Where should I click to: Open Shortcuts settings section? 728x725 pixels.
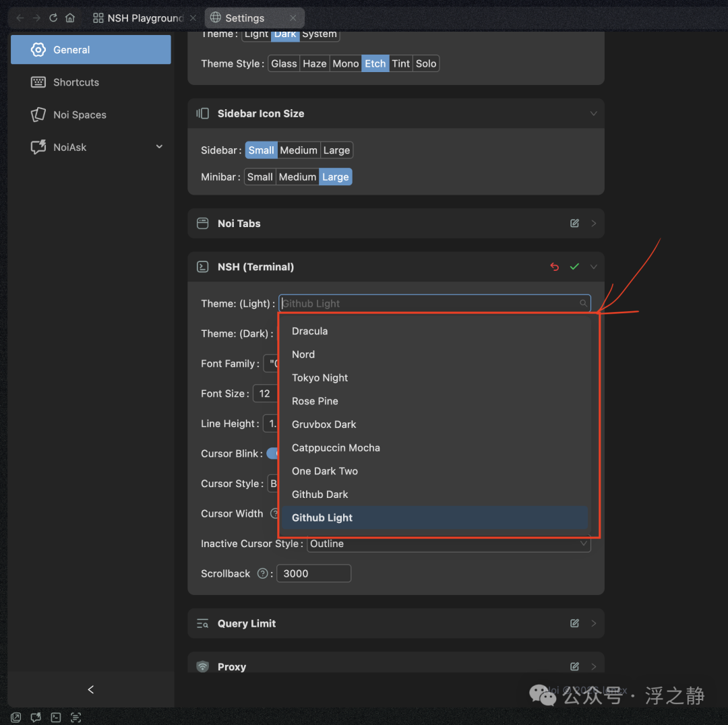click(91, 82)
